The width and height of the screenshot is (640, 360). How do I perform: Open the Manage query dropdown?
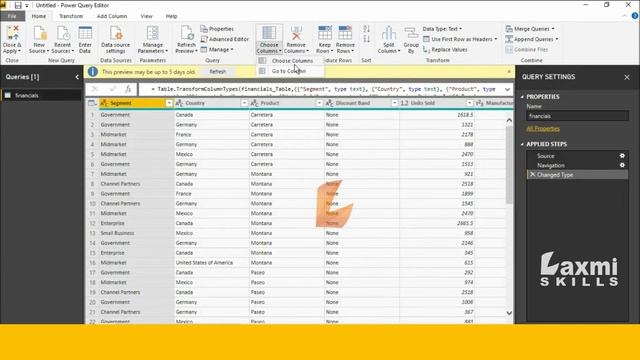coord(217,49)
